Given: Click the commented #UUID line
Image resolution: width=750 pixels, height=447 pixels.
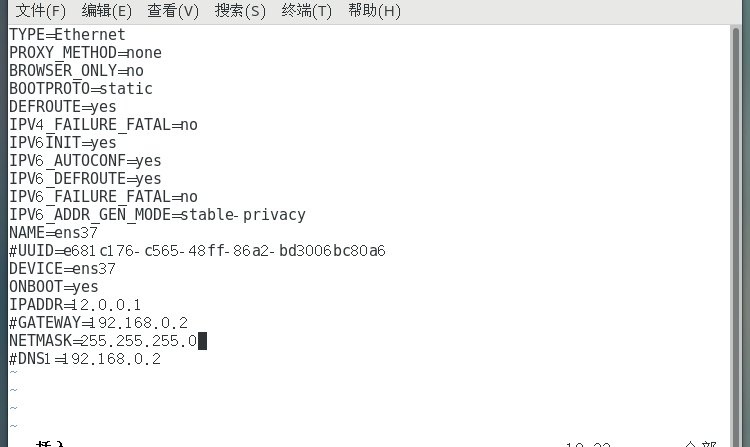Looking at the screenshot, I should pyautogui.click(x=197, y=250).
